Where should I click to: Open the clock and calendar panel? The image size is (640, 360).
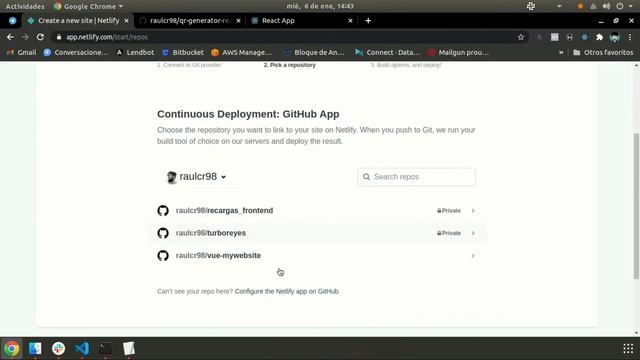click(320, 6)
